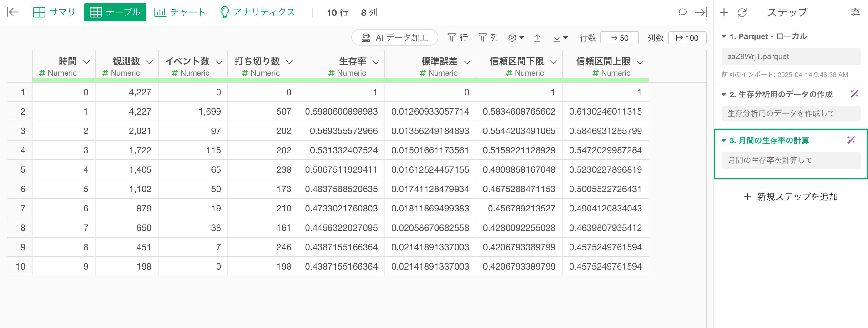Click the Numeric type label under 時間

[62, 73]
